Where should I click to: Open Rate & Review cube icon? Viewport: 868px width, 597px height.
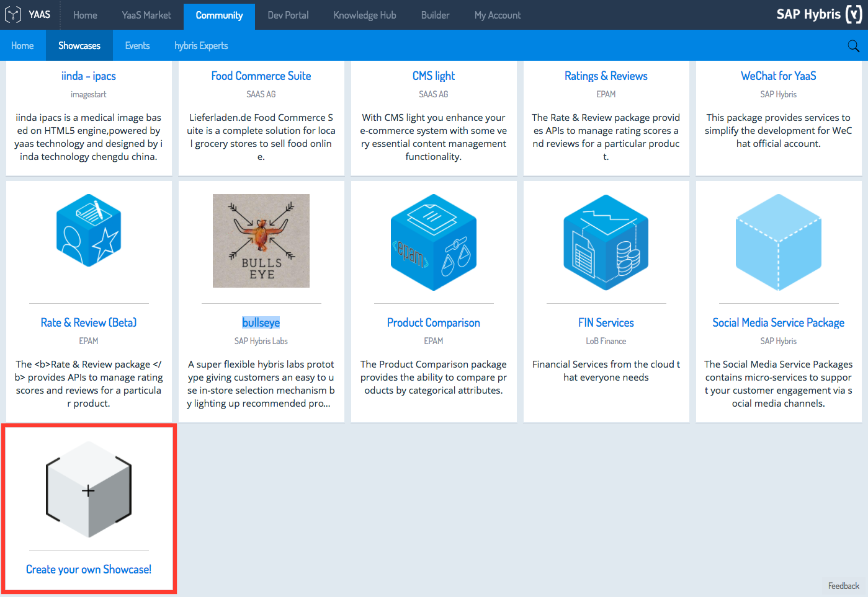[89, 231]
